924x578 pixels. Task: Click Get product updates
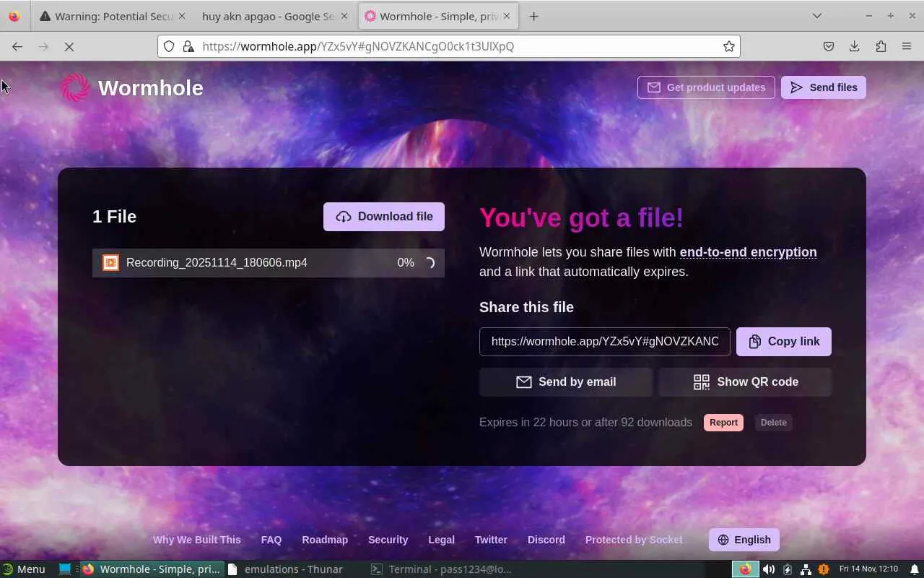[x=706, y=87]
